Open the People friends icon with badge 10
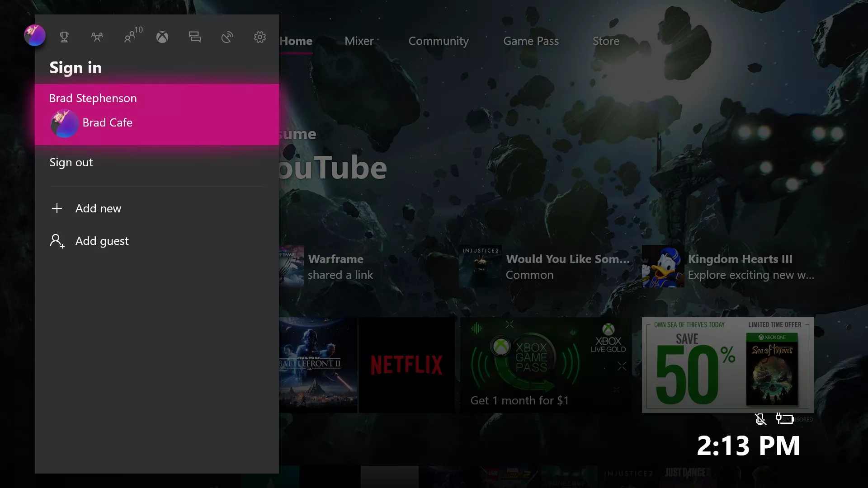 point(133,35)
